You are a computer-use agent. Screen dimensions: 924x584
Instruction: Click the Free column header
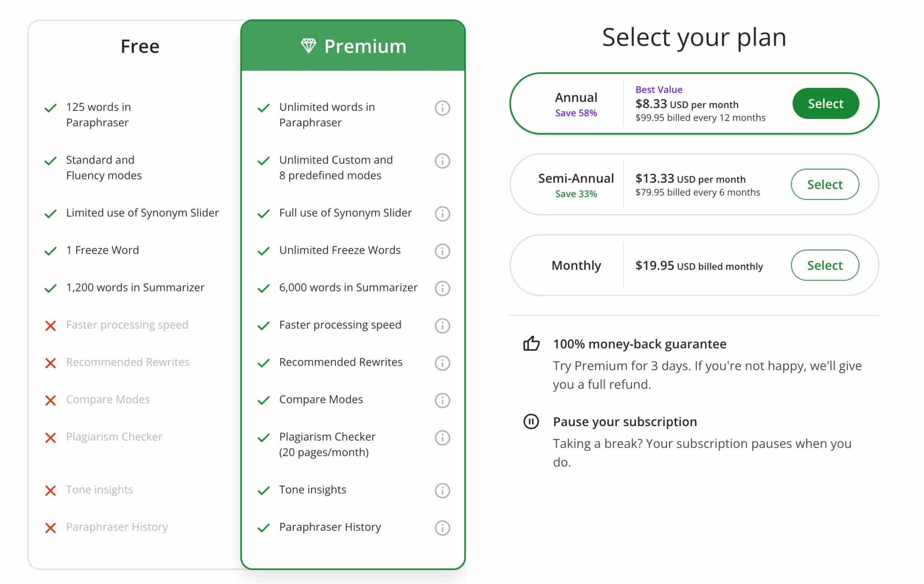click(x=140, y=46)
